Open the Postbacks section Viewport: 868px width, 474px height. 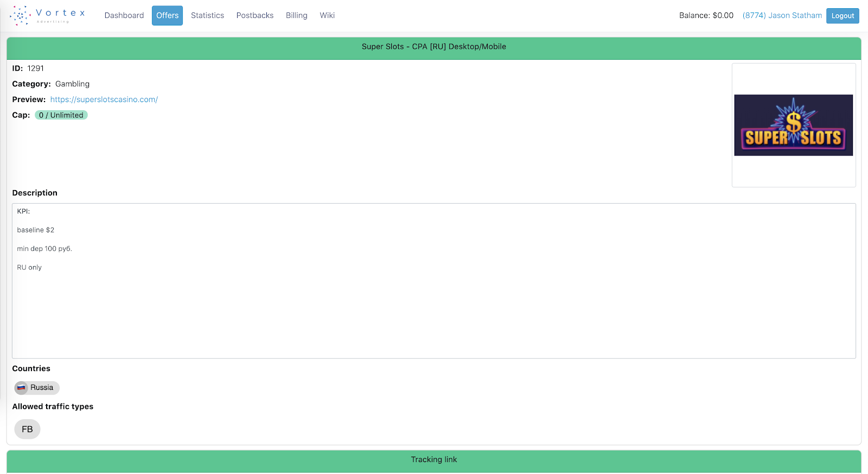(x=255, y=16)
